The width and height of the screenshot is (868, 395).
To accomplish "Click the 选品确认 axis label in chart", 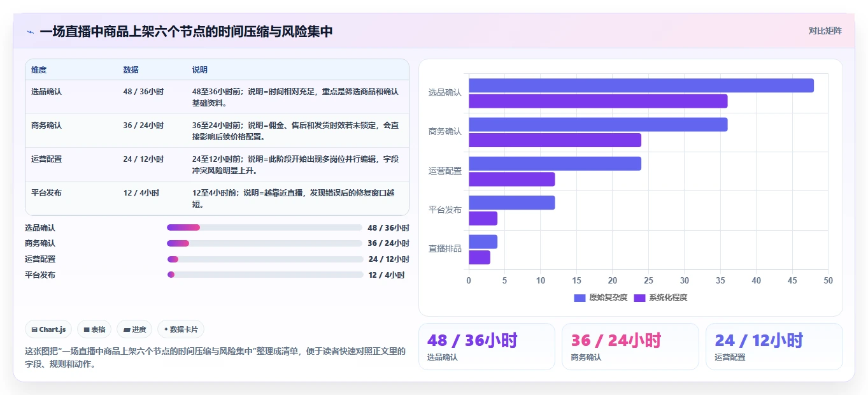I will click(x=445, y=92).
